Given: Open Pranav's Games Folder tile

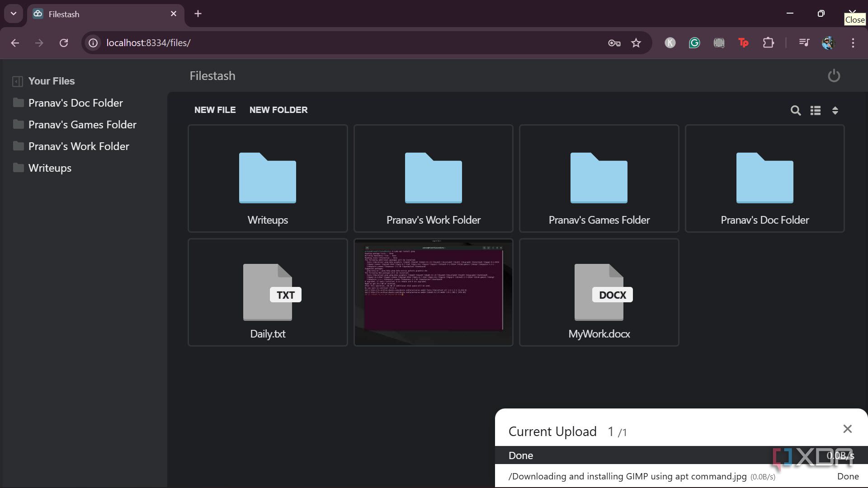Looking at the screenshot, I should (x=599, y=178).
